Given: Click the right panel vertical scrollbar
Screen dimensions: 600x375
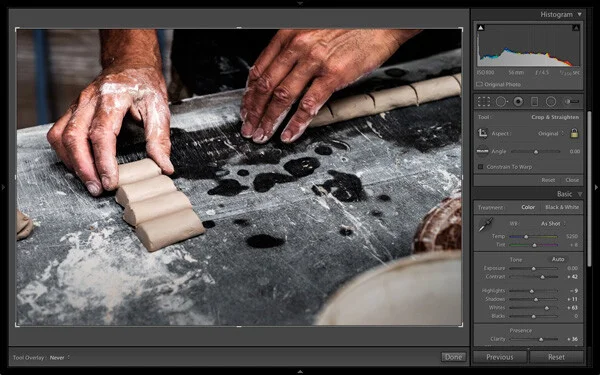Looking at the screenshot, I should (x=589, y=189).
